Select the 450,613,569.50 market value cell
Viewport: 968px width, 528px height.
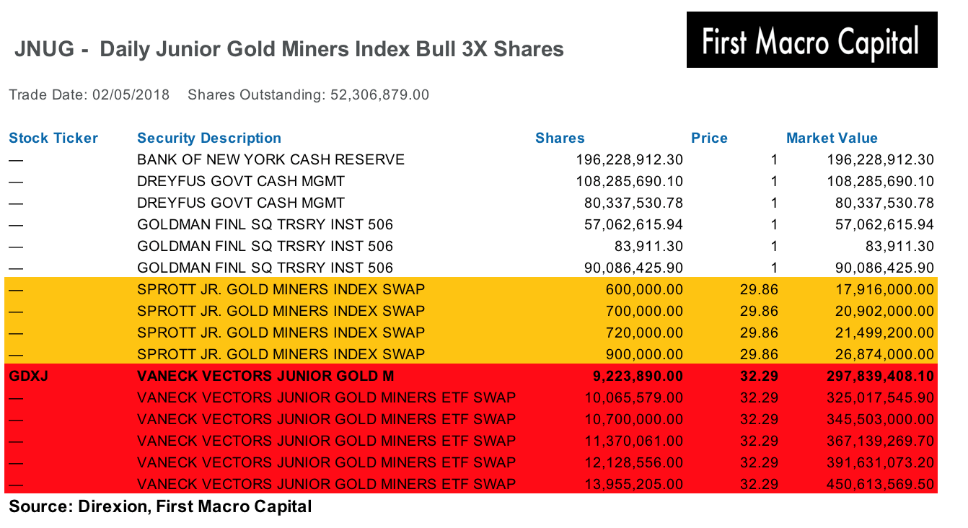click(x=880, y=484)
